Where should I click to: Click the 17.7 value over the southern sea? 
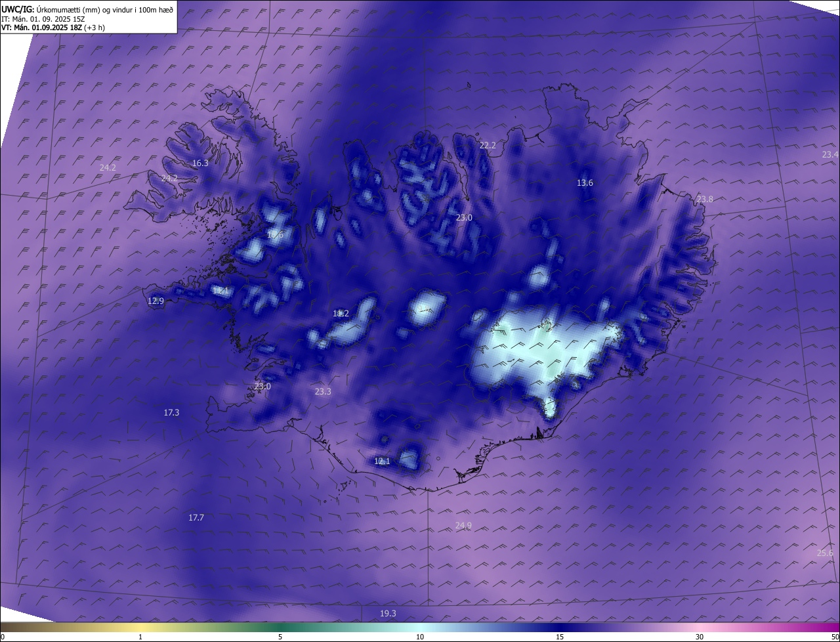(196, 517)
